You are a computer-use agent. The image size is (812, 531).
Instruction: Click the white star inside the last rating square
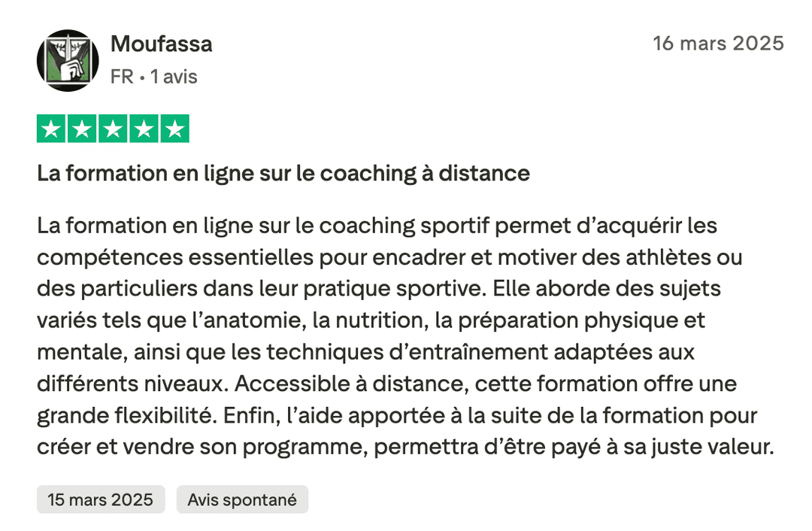[175, 128]
